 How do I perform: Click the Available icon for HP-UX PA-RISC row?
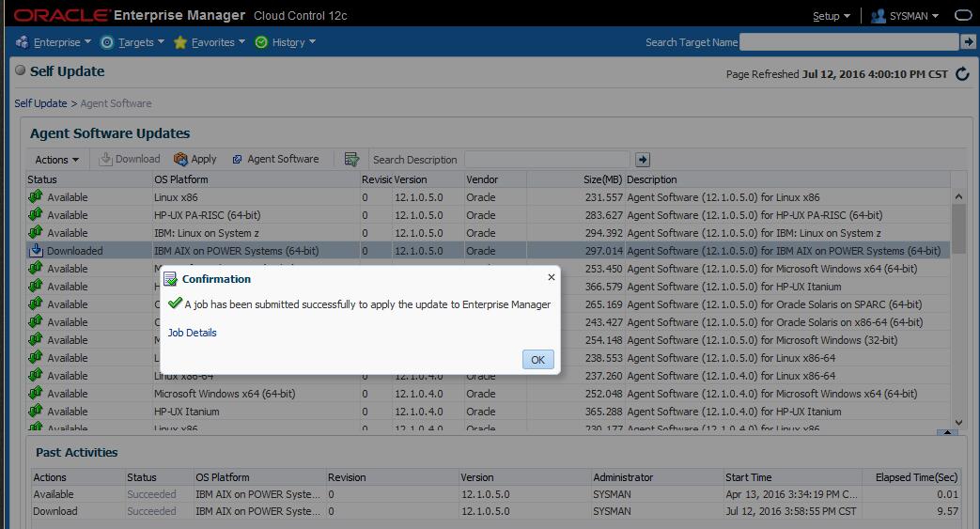36,214
